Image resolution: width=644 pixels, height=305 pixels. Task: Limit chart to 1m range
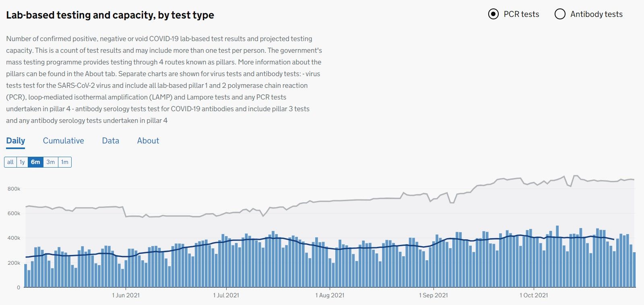(x=65, y=162)
